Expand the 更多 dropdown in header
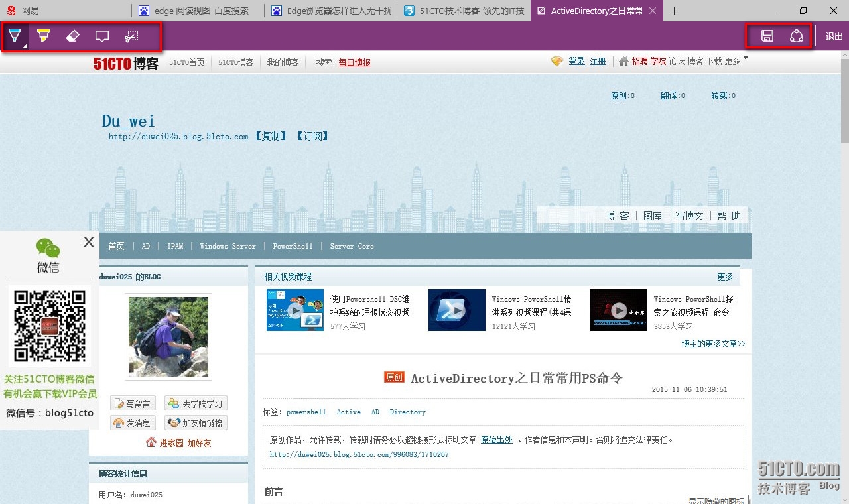Viewport: 849px width, 504px height. 736,61
